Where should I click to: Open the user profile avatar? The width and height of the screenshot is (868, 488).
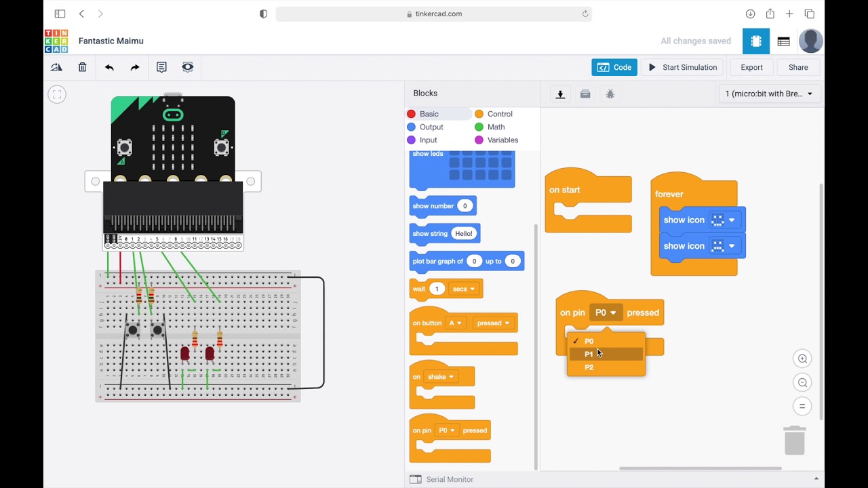click(811, 41)
